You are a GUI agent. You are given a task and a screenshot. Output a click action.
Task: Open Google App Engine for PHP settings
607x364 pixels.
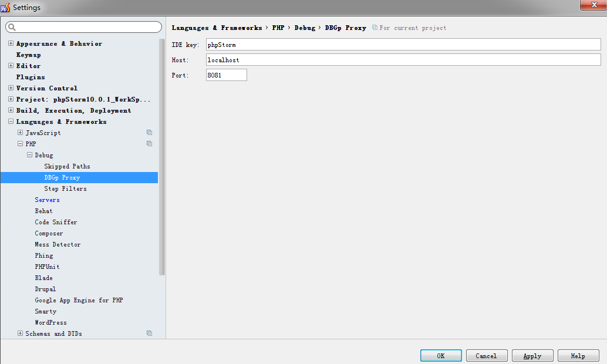point(79,300)
